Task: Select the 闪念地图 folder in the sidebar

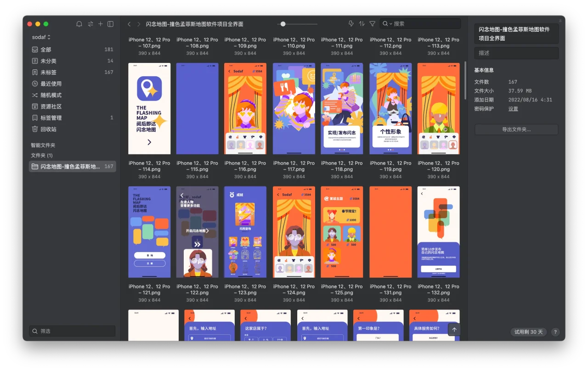Action: coord(73,167)
